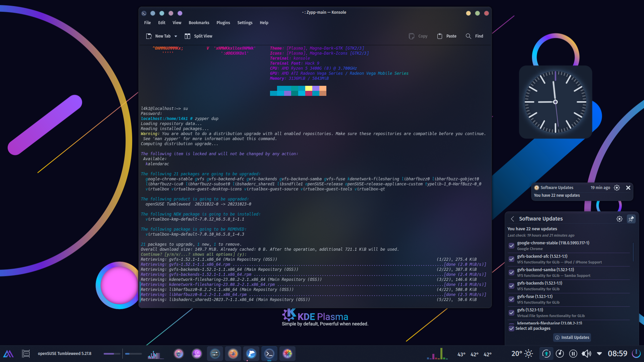Toggle Select all packages checkbox
The height and width of the screenshot is (362, 644).
click(x=512, y=328)
